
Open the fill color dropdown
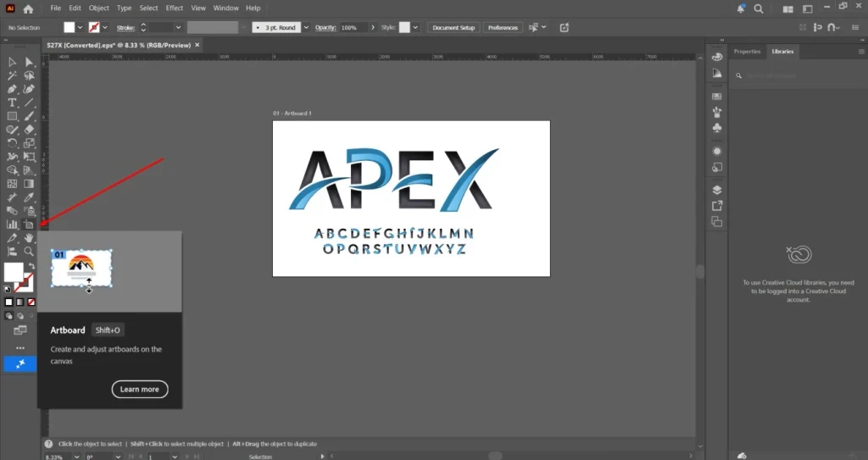[x=81, y=27]
